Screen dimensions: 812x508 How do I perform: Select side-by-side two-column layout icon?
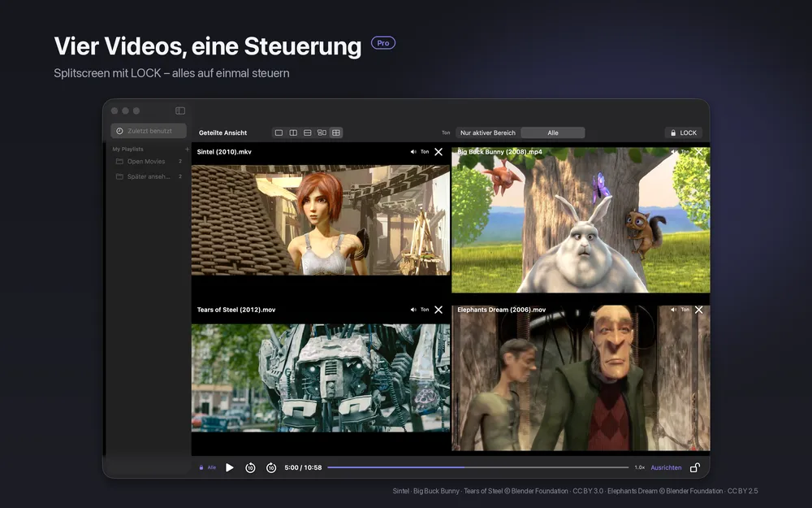point(293,132)
